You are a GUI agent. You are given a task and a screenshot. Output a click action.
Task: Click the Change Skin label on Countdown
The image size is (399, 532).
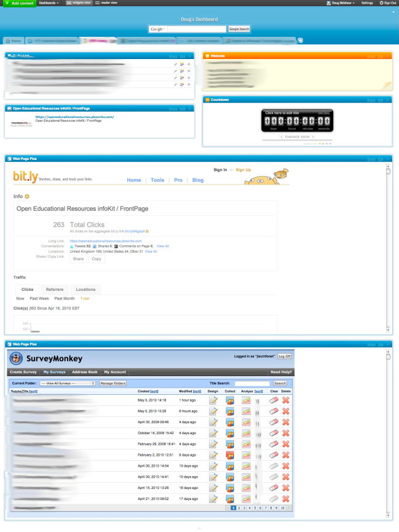(x=297, y=137)
